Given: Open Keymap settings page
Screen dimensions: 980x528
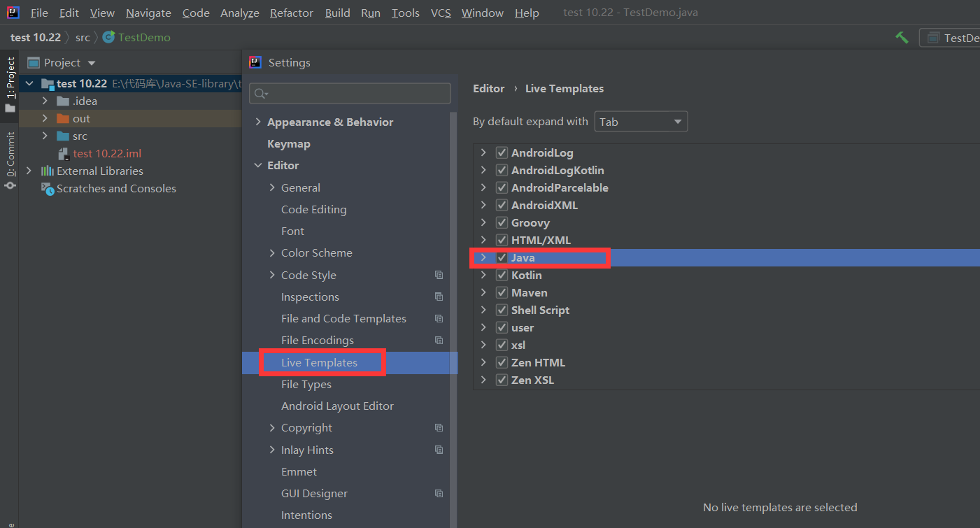Looking at the screenshot, I should coord(289,143).
